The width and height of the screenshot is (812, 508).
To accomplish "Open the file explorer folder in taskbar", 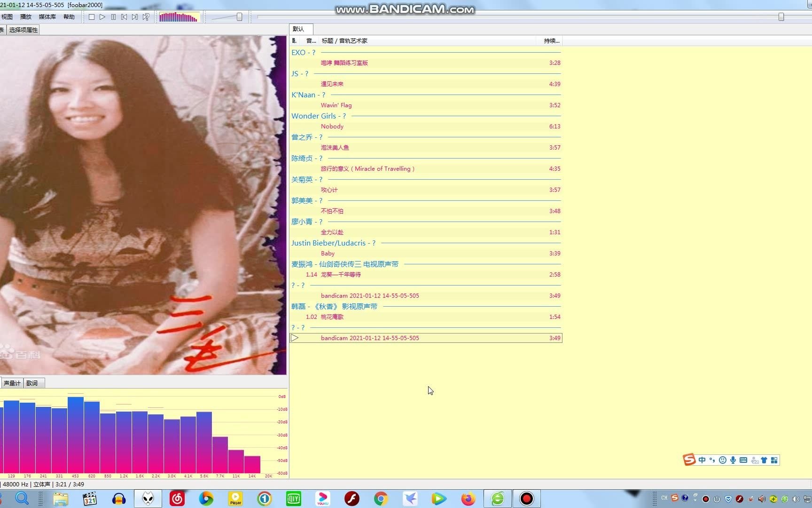I will click(x=61, y=499).
